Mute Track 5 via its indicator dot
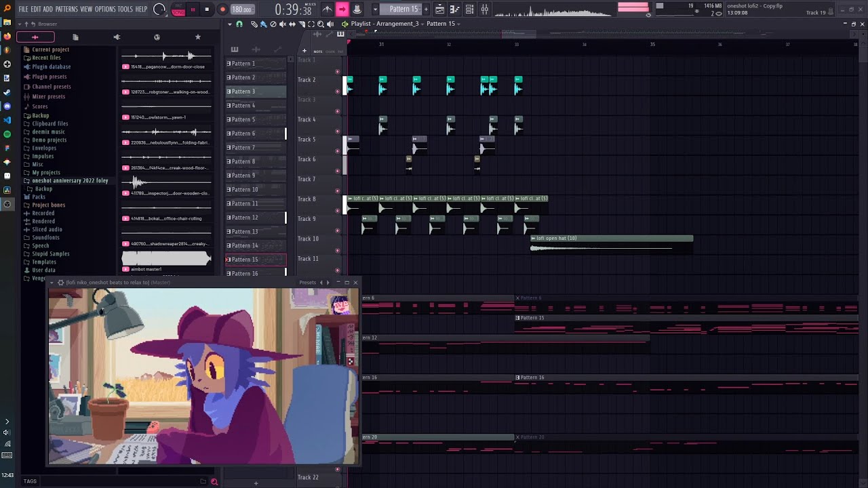 click(x=338, y=151)
